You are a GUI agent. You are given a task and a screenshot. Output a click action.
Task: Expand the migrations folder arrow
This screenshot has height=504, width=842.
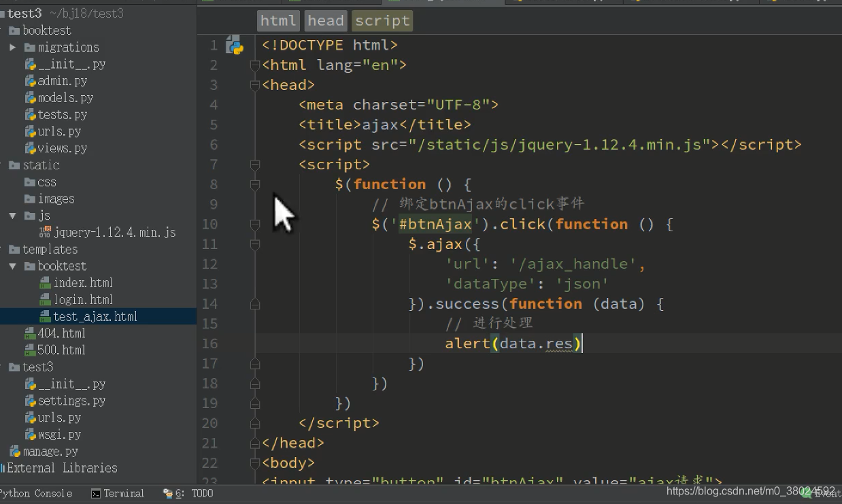13,48
